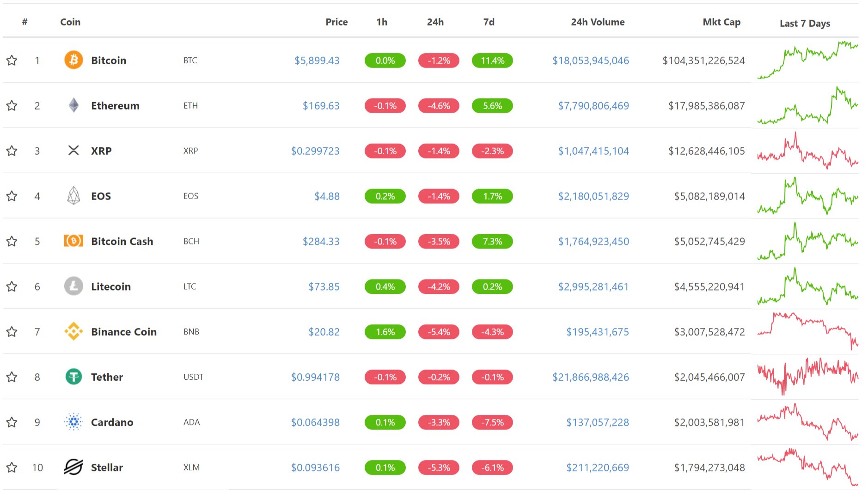
Task: Click the Tether logo icon
Action: click(73, 377)
